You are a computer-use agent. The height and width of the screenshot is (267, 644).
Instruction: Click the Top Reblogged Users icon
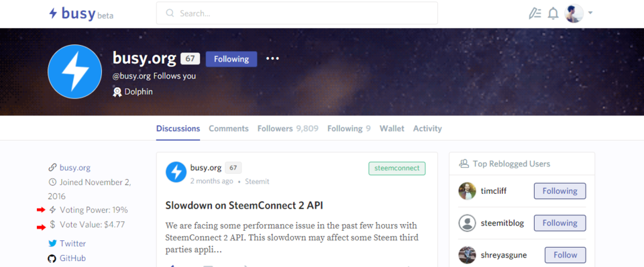click(x=464, y=164)
